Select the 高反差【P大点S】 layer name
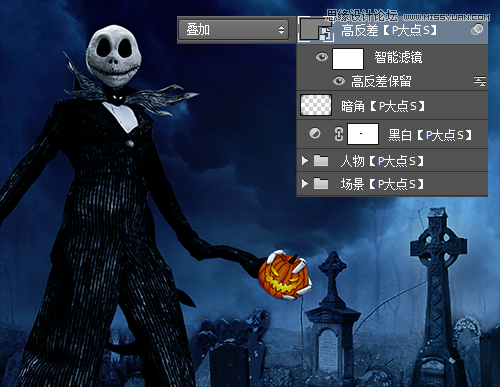The image size is (500, 387). [x=389, y=30]
